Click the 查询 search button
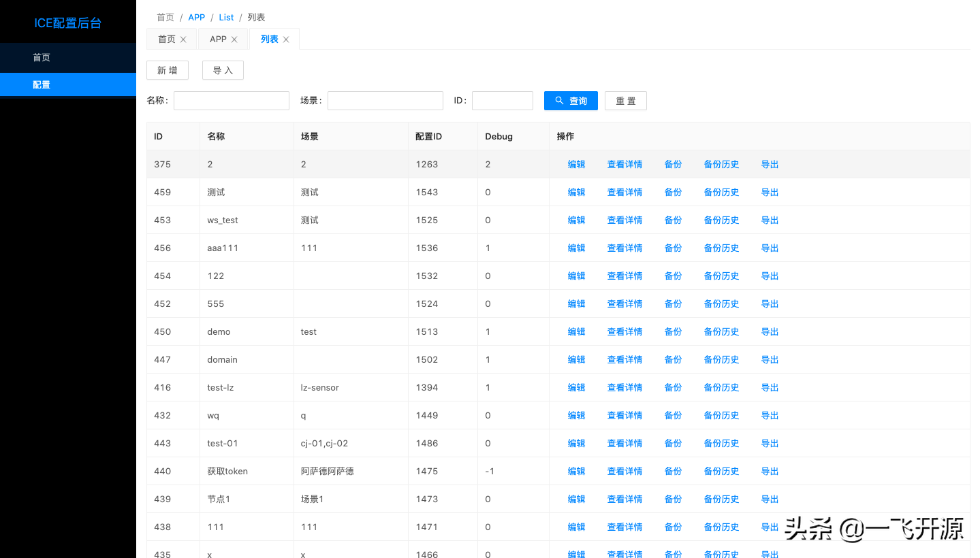Screen dimensions: 980x558 coord(571,101)
